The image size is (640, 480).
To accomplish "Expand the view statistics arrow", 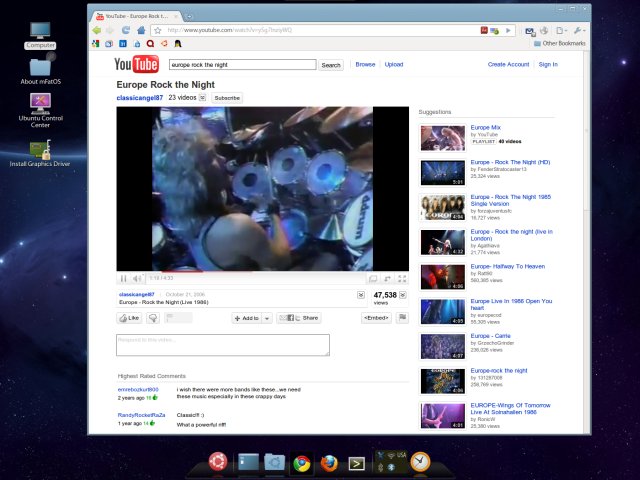I will click(x=403, y=296).
